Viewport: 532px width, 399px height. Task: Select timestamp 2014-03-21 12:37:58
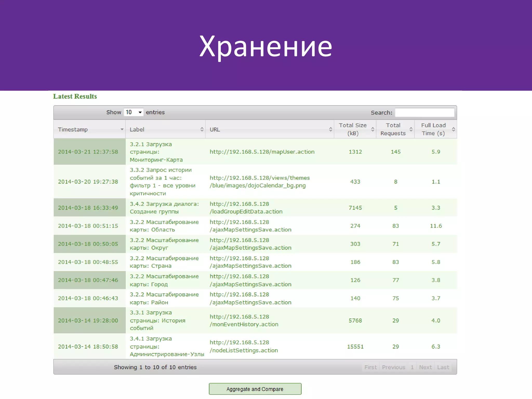click(x=88, y=152)
